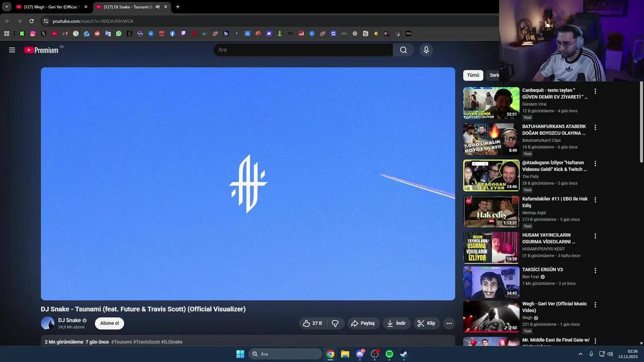The width and height of the screenshot is (644, 362).
Task: Focus the YouTube Ara search box
Action: click(303, 50)
